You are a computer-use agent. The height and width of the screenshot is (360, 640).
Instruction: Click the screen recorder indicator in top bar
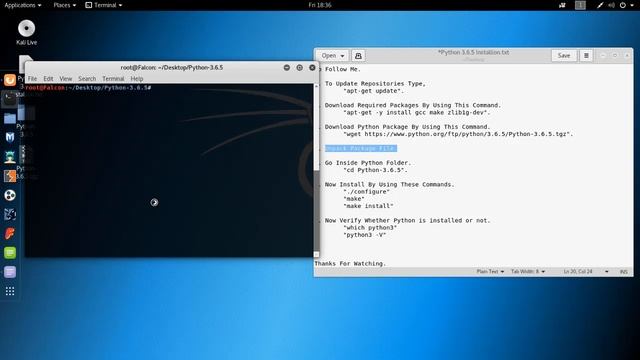(x=562, y=5)
